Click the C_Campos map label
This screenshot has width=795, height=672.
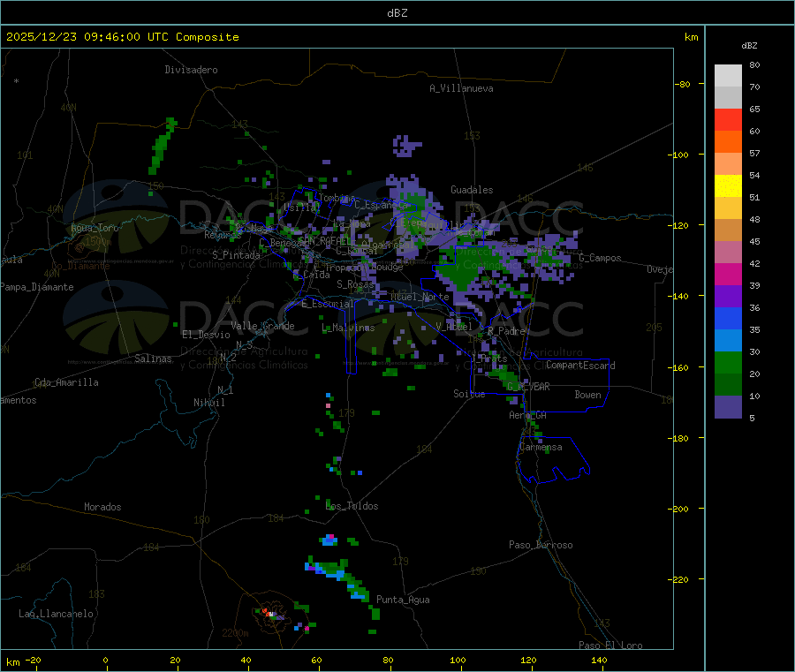[x=601, y=258]
